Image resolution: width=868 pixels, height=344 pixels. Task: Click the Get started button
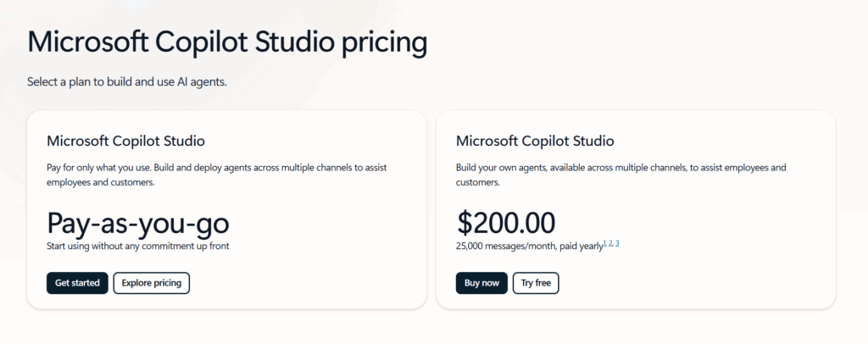[77, 283]
